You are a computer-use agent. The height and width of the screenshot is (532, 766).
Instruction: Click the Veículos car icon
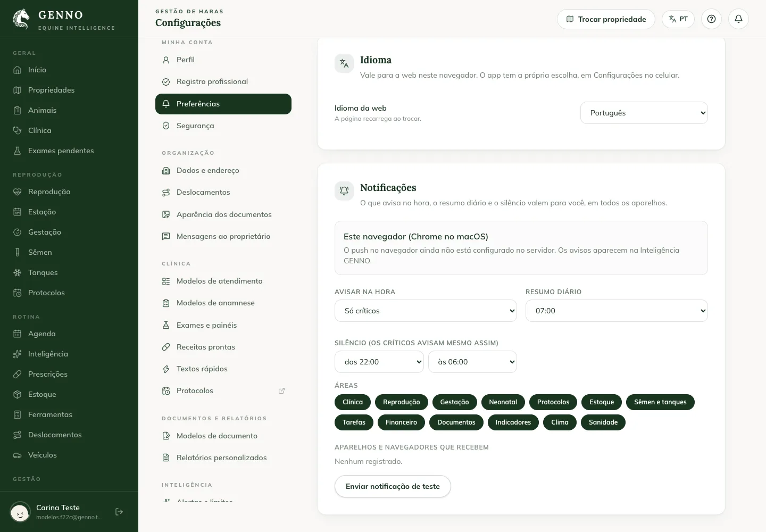click(x=18, y=455)
